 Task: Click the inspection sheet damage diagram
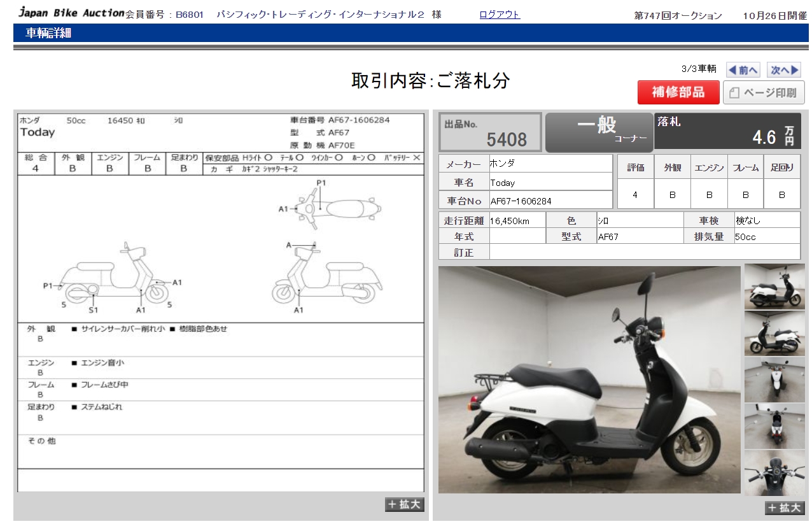tap(220, 248)
